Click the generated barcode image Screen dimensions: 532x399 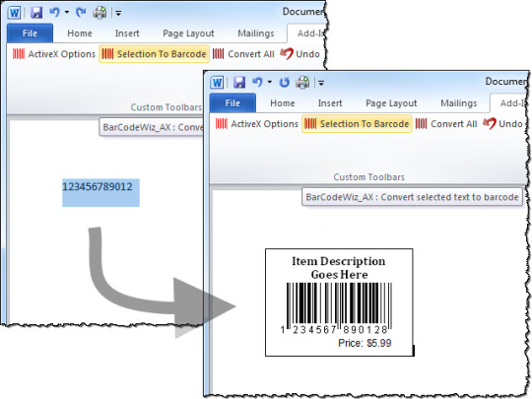[x=337, y=308]
